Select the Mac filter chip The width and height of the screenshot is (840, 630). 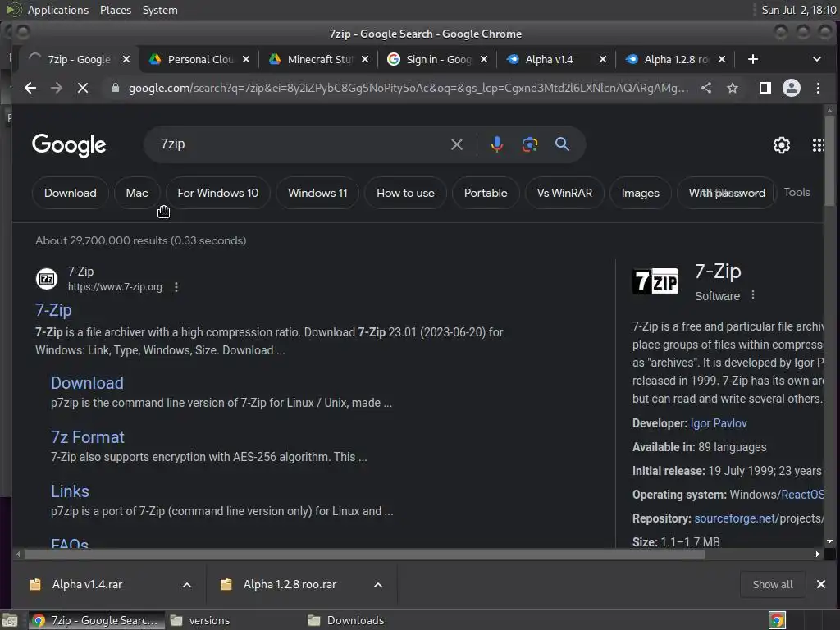point(137,193)
